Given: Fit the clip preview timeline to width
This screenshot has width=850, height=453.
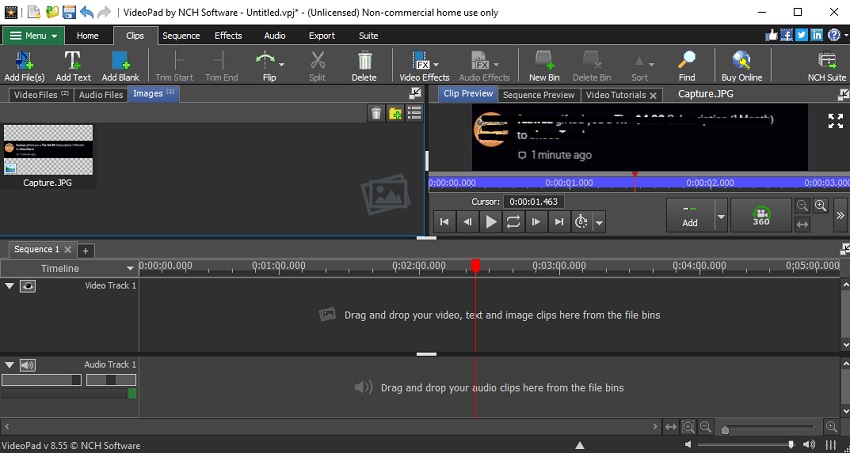Looking at the screenshot, I should (x=802, y=224).
